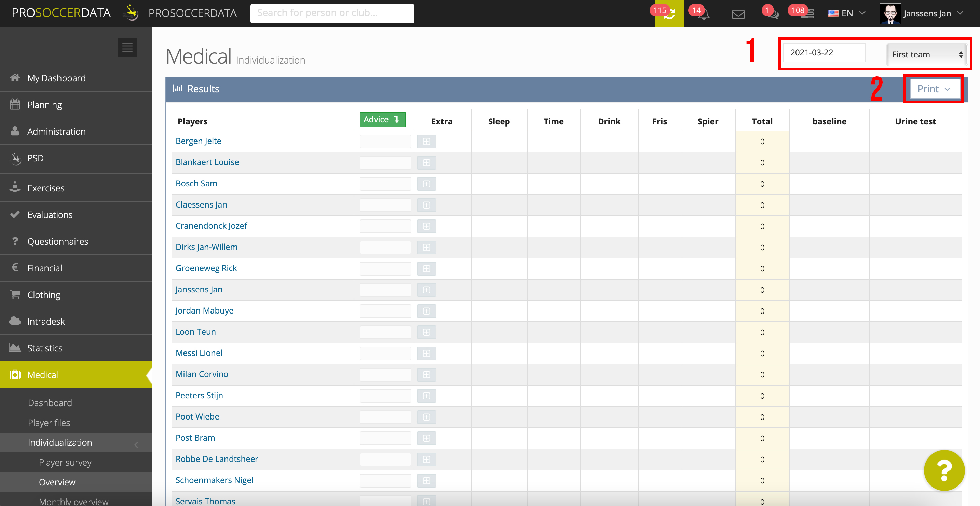
Task: Click the extra plus icon for Janssens Jan row
Action: [x=426, y=290]
